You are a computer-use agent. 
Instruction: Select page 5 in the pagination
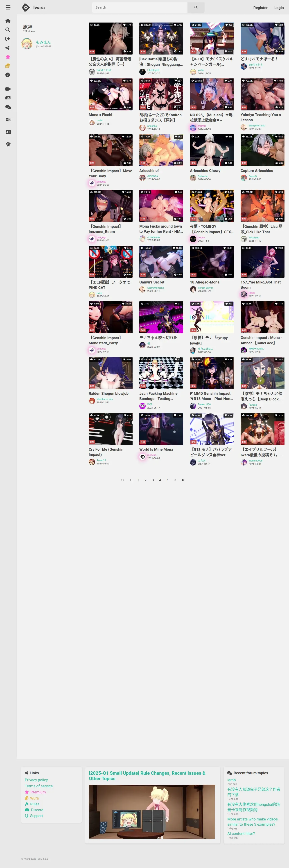tap(167, 480)
